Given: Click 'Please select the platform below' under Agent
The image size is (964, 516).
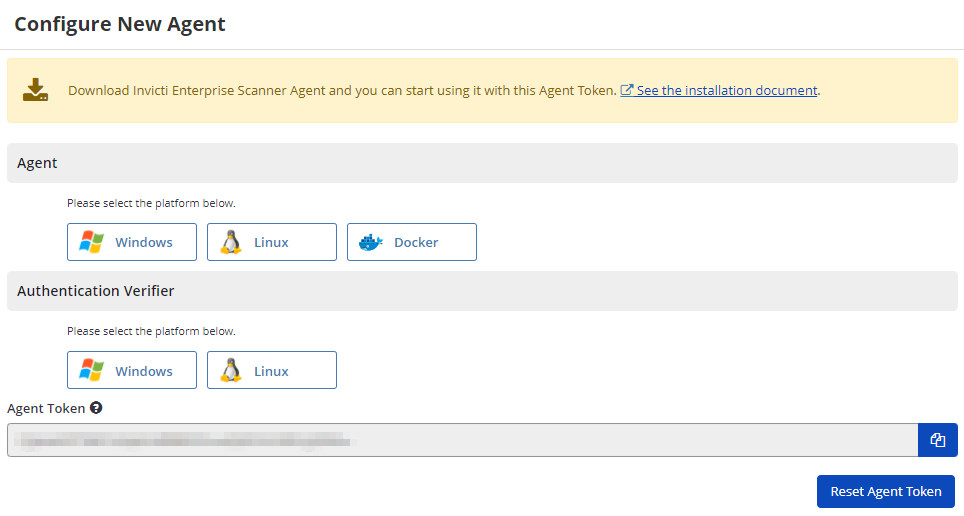Looking at the screenshot, I should [151, 203].
